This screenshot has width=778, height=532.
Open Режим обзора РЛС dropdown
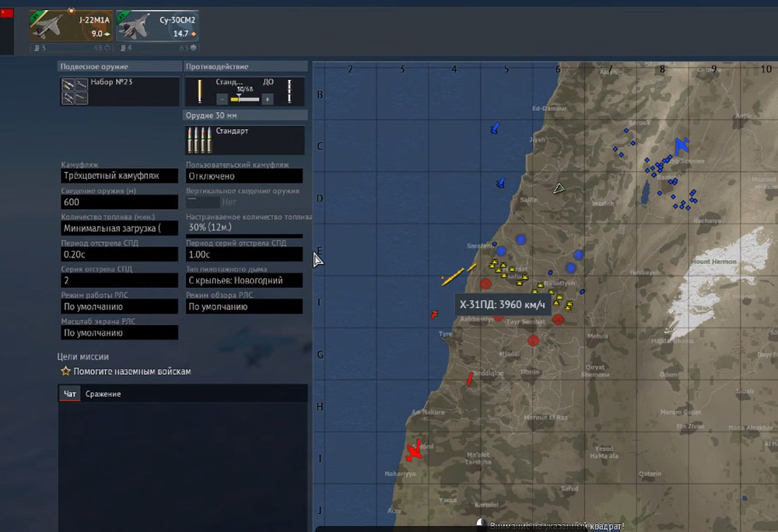click(x=244, y=306)
